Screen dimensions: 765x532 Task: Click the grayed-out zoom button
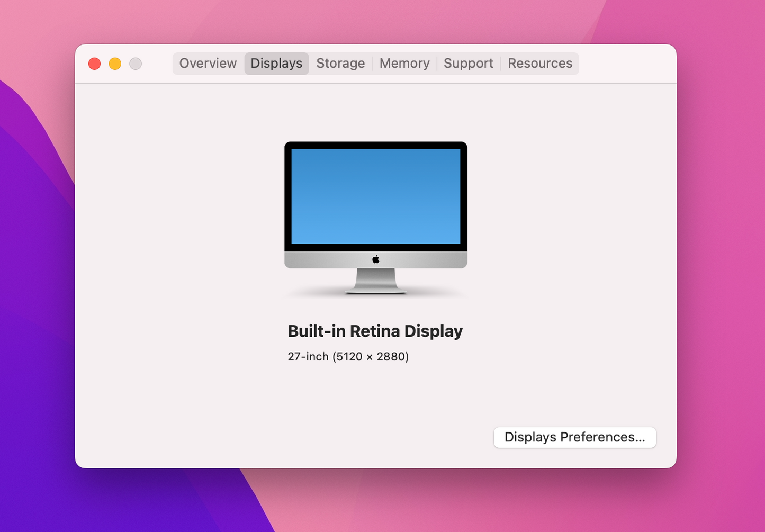coord(136,63)
